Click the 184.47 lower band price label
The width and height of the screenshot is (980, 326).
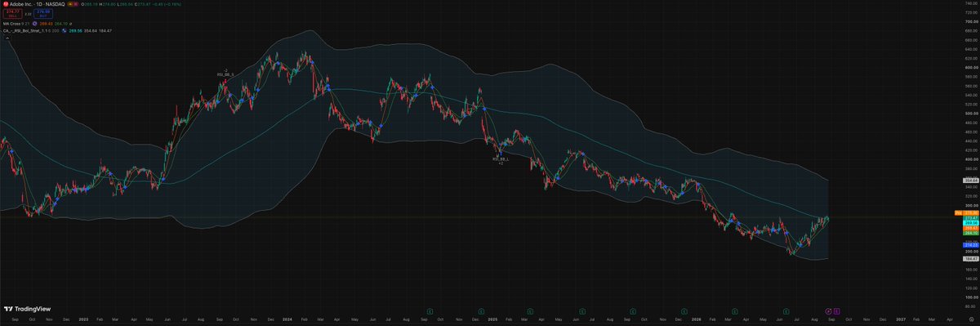coord(971,259)
